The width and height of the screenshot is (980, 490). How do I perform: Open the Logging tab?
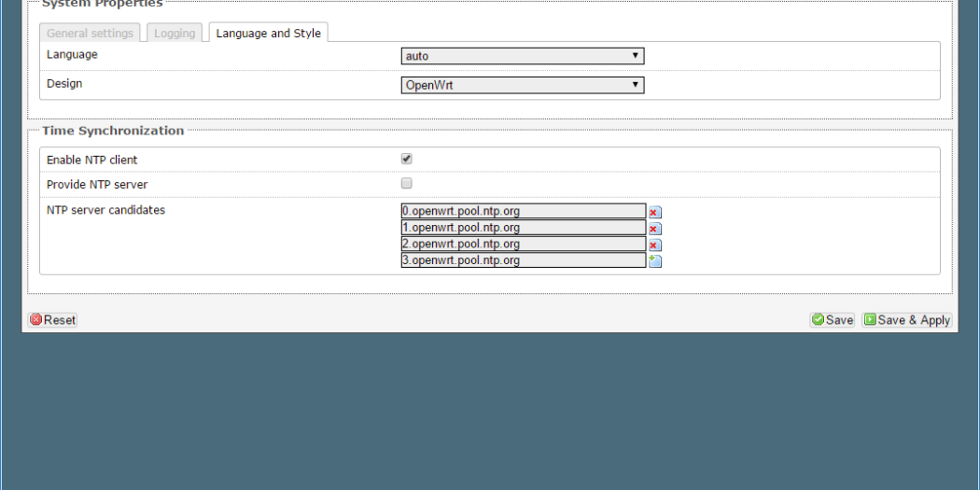click(x=175, y=34)
